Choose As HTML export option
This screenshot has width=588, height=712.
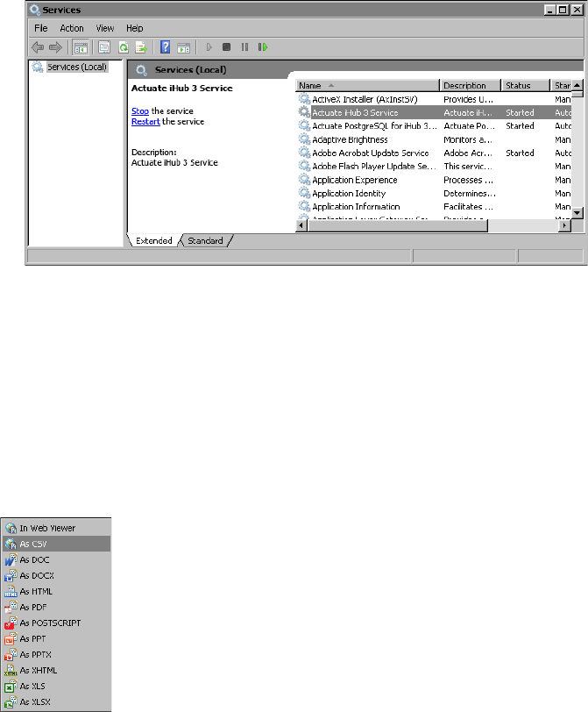(x=57, y=591)
